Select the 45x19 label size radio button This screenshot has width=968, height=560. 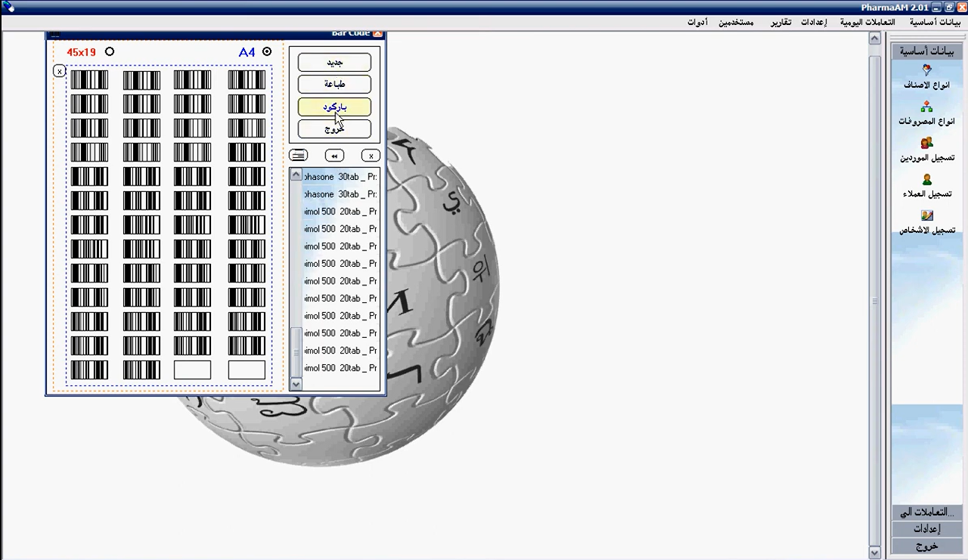(110, 52)
